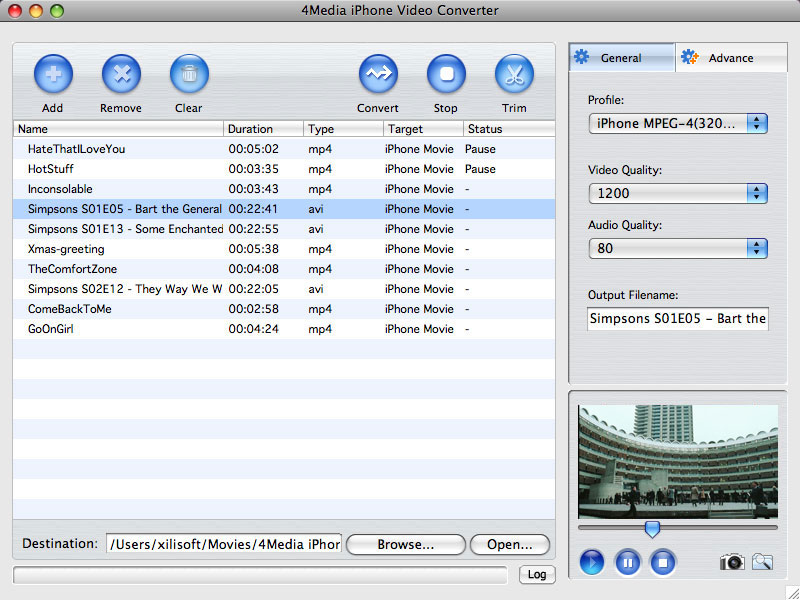The height and width of the screenshot is (600, 800).
Task: Click duration 00:22:55 cell
Action: pyautogui.click(x=254, y=229)
